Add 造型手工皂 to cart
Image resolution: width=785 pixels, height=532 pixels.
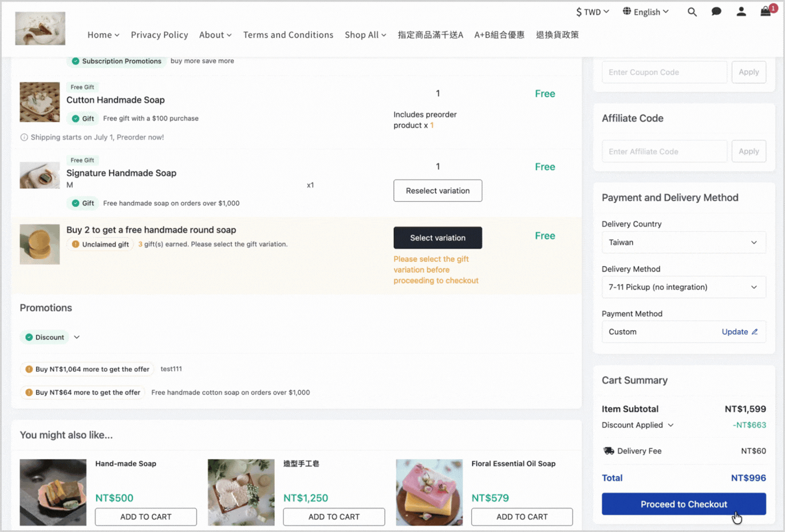[x=334, y=517]
